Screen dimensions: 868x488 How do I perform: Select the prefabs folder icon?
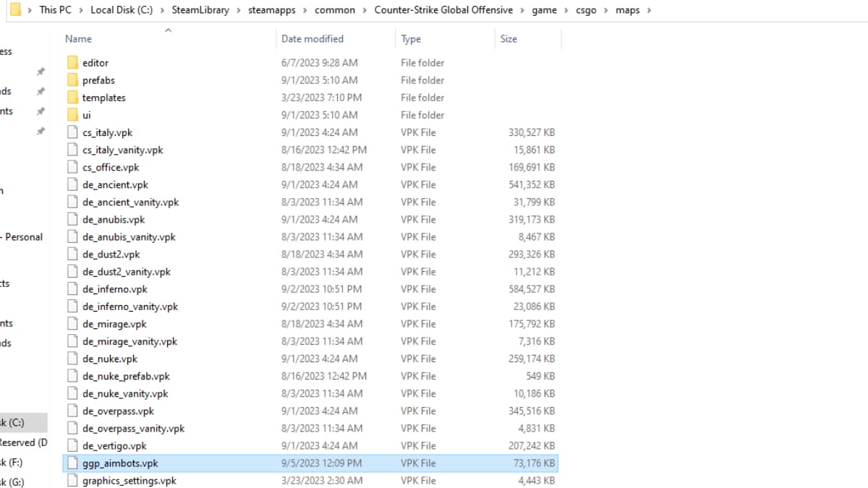(x=72, y=80)
